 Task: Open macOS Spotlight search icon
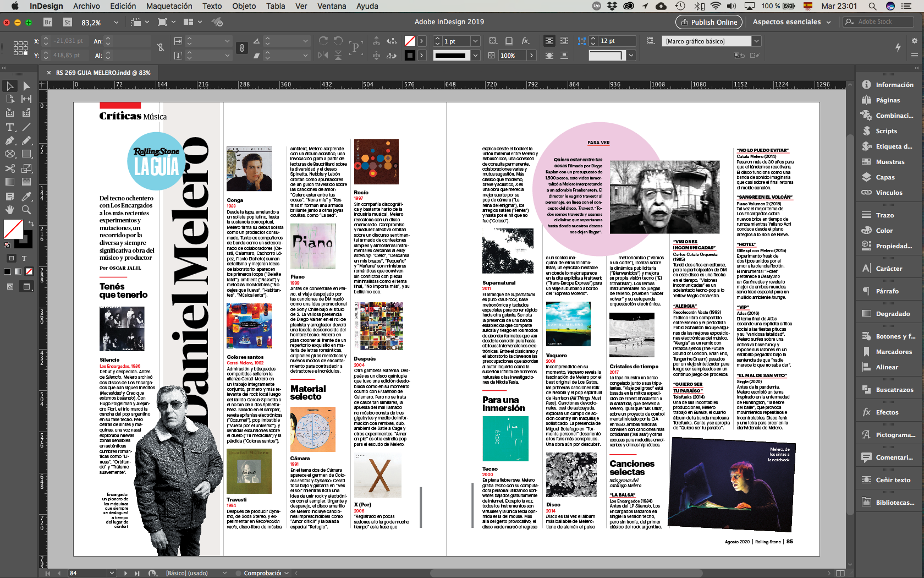coord(872,6)
